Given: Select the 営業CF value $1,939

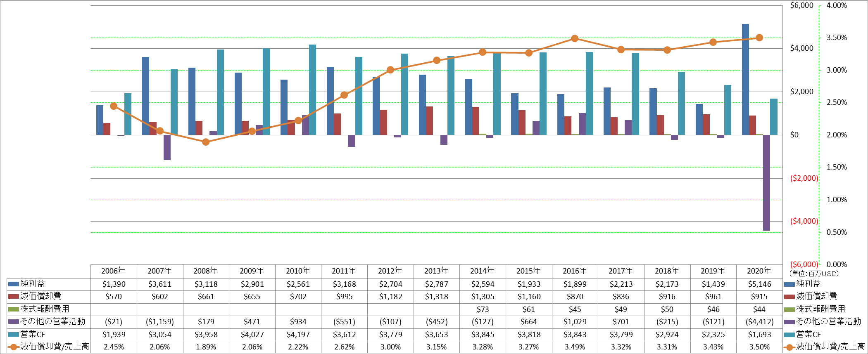Looking at the screenshot, I should (114, 335).
